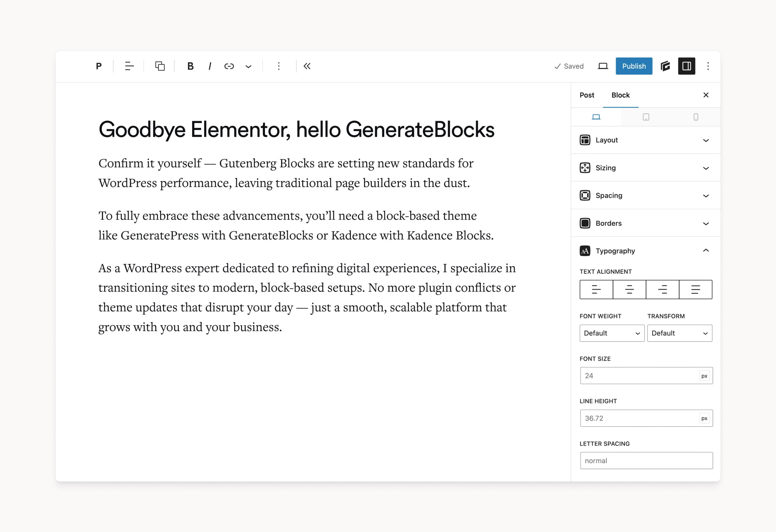Set text alignment to justify
This screenshot has width=776, height=532.
tap(695, 290)
